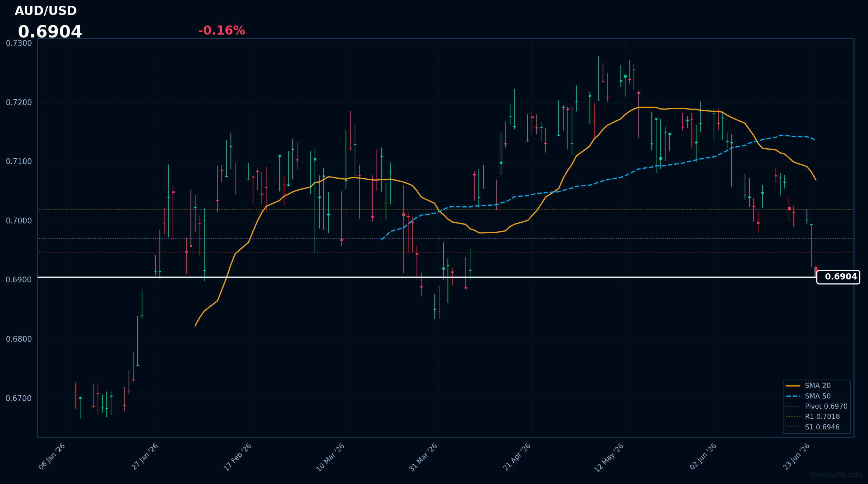Click the 21 Apr '26 date label
The height and width of the screenshot is (484, 868).
[x=517, y=457]
